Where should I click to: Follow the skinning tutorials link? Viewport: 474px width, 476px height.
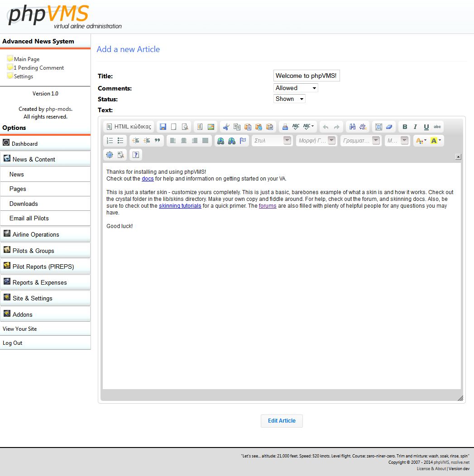point(180,206)
